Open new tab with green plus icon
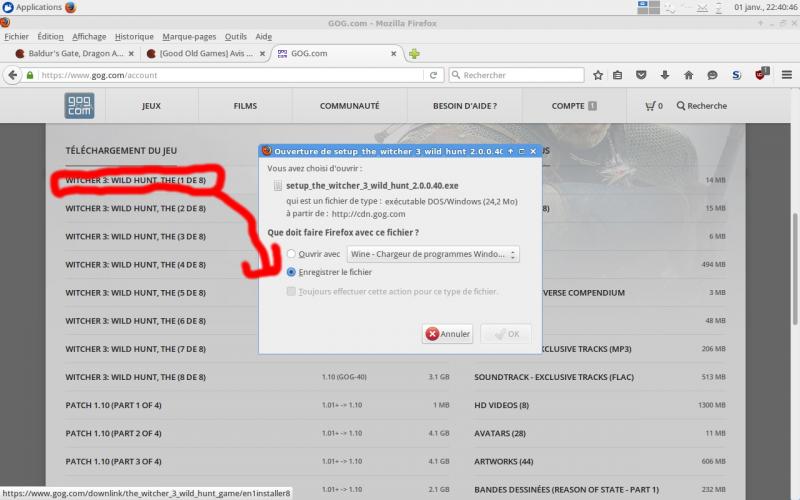 414,54
